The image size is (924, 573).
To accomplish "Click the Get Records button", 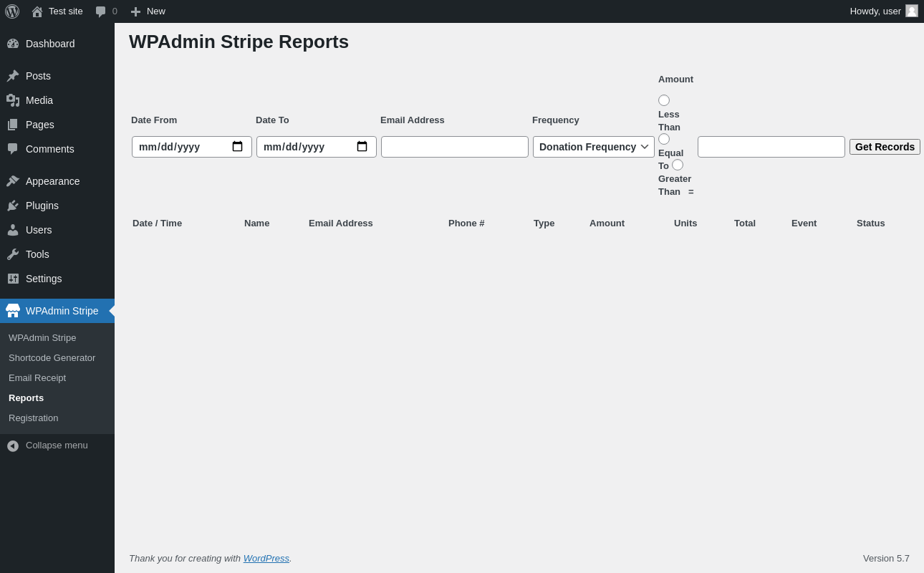I will (885, 147).
